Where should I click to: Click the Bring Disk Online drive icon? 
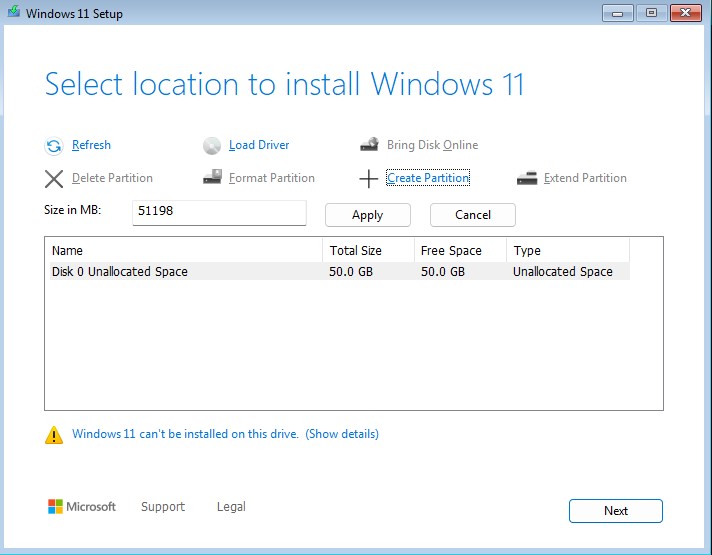point(369,145)
